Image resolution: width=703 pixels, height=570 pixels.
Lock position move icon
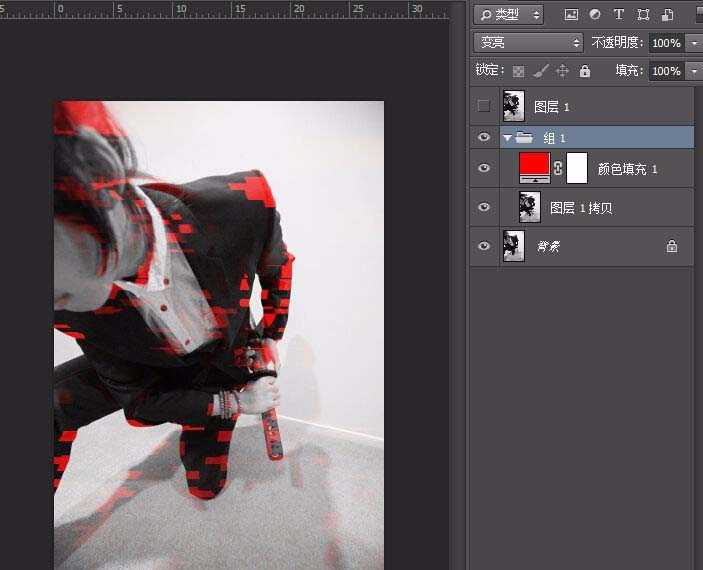[562, 71]
